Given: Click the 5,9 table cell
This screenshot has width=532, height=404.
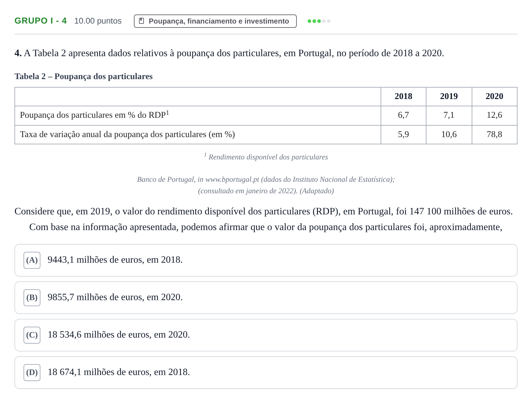Looking at the screenshot, I should pyautogui.click(x=403, y=134).
